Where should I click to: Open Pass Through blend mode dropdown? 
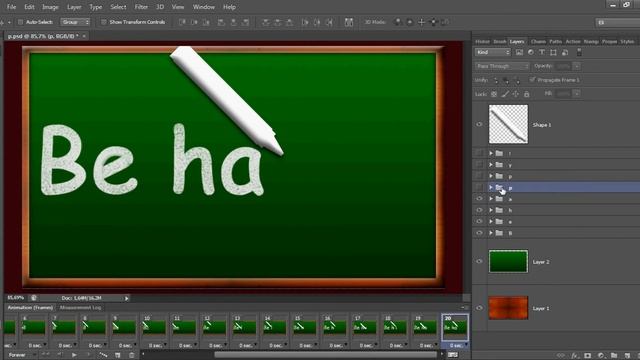click(x=502, y=66)
